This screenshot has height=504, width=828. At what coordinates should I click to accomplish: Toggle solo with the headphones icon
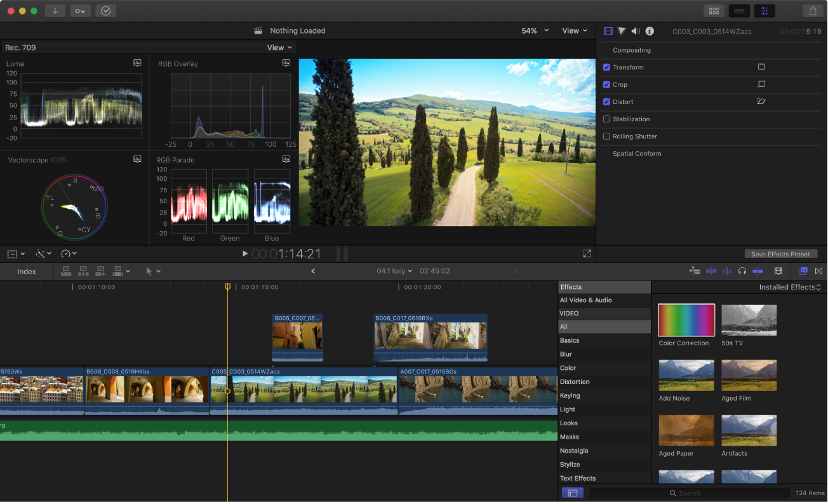(x=742, y=271)
